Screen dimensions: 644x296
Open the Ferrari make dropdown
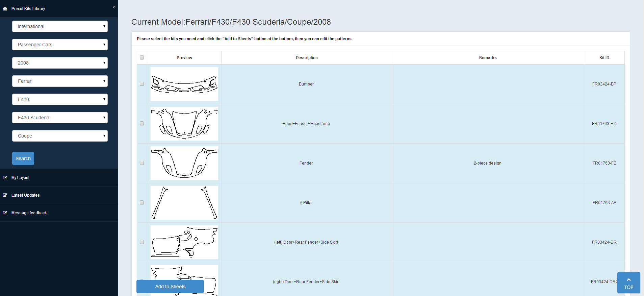point(60,81)
